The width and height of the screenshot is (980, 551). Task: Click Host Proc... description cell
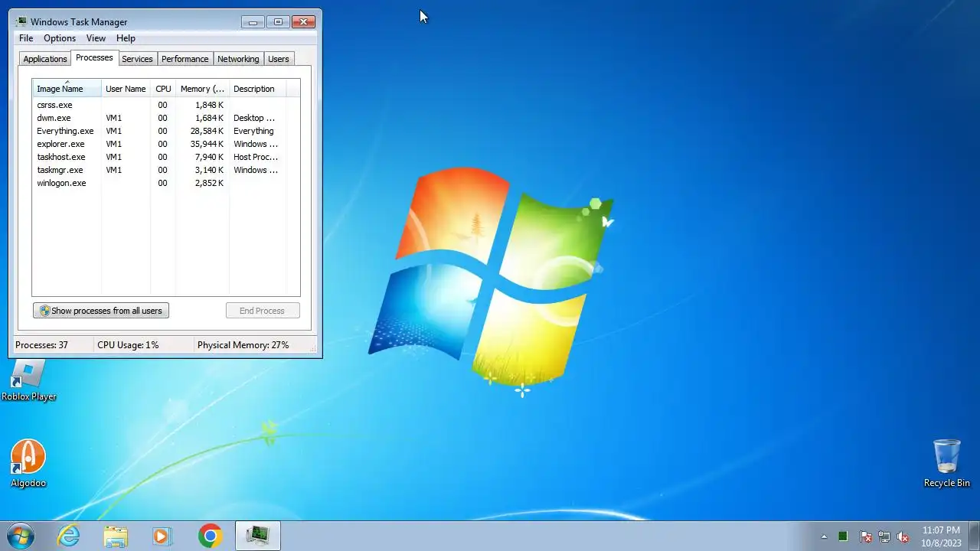[256, 157]
